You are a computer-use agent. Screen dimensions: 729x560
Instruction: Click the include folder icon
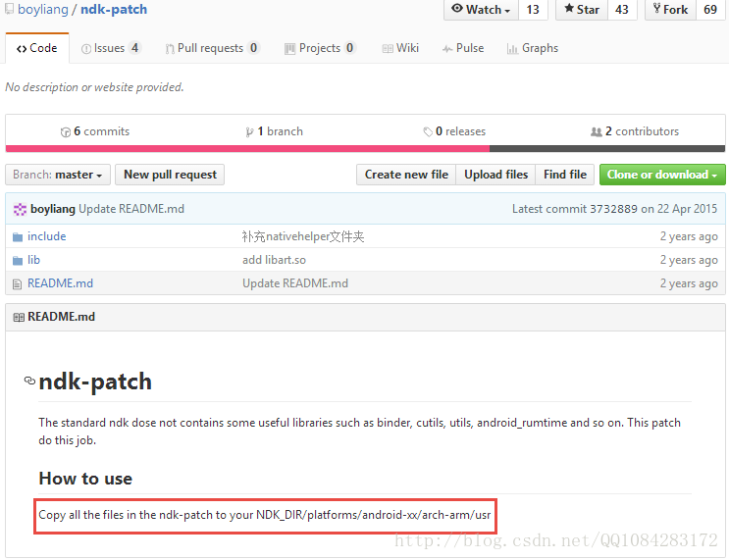coord(18,237)
